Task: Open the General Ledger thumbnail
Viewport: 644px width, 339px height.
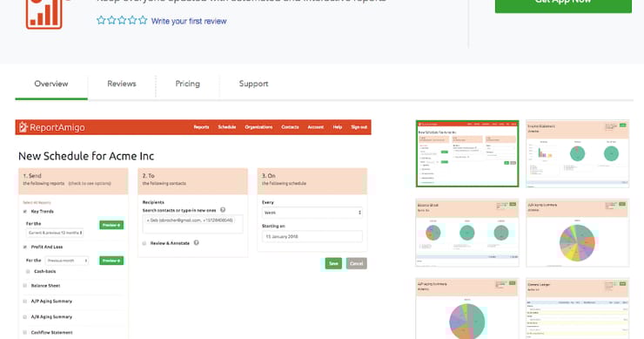Action: click(x=578, y=308)
